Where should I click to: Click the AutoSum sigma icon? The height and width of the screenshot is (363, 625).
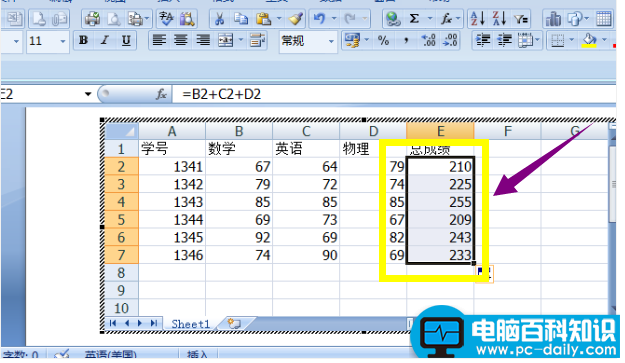click(x=415, y=18)
